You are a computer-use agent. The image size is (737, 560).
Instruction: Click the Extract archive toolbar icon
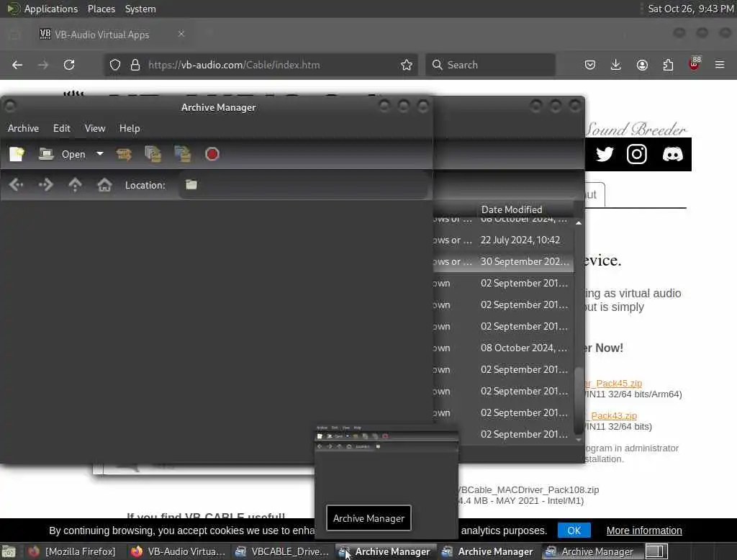pyautogui.click(x=124, y=154)
